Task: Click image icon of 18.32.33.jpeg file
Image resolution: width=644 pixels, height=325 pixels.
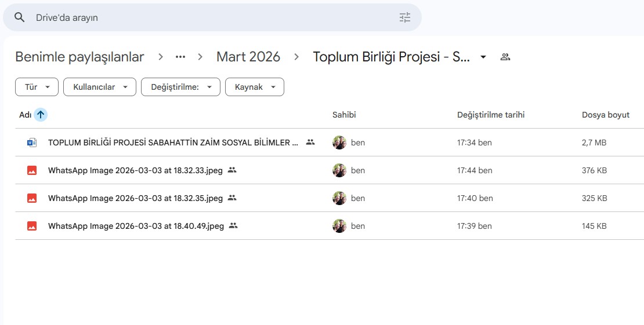Action: pyautogui.click(x=32, y=170)
